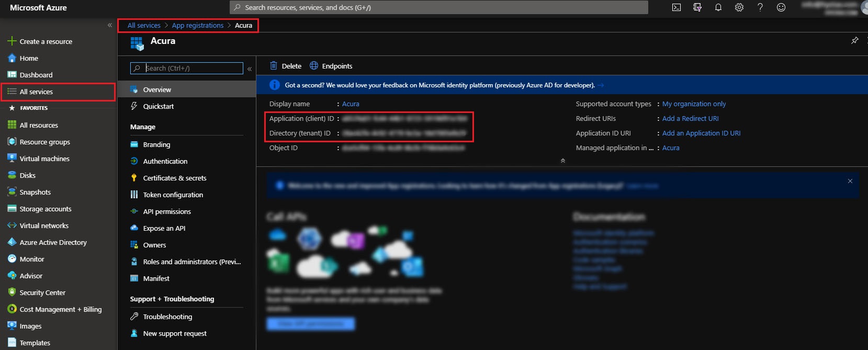Dismiss the blurred welcome banner
The image size is (868, 350).
850,181
